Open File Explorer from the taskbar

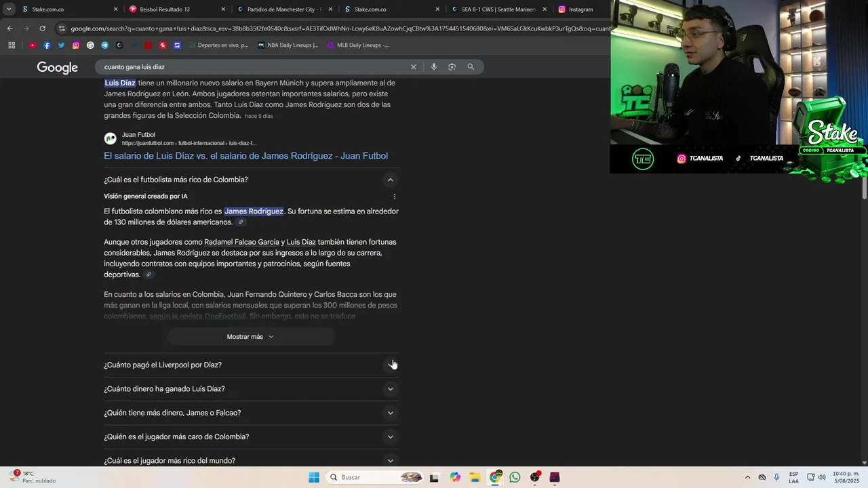[x=475, y=477]
